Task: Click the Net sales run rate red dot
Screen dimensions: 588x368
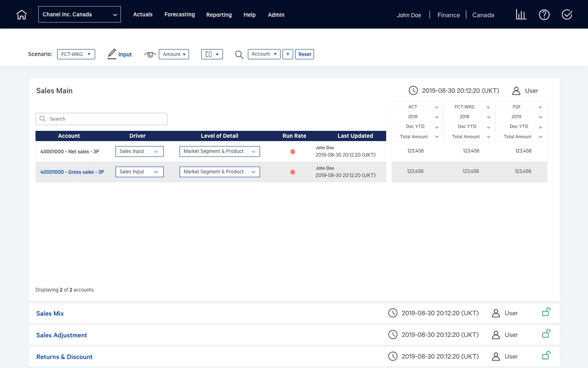Action: click(293, 152)
